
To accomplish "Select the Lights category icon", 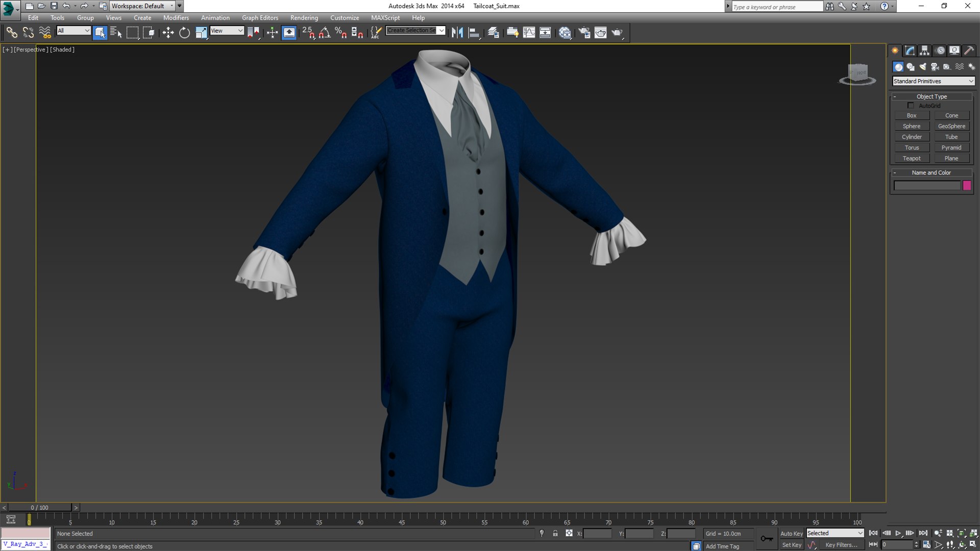I will (923, 67).
